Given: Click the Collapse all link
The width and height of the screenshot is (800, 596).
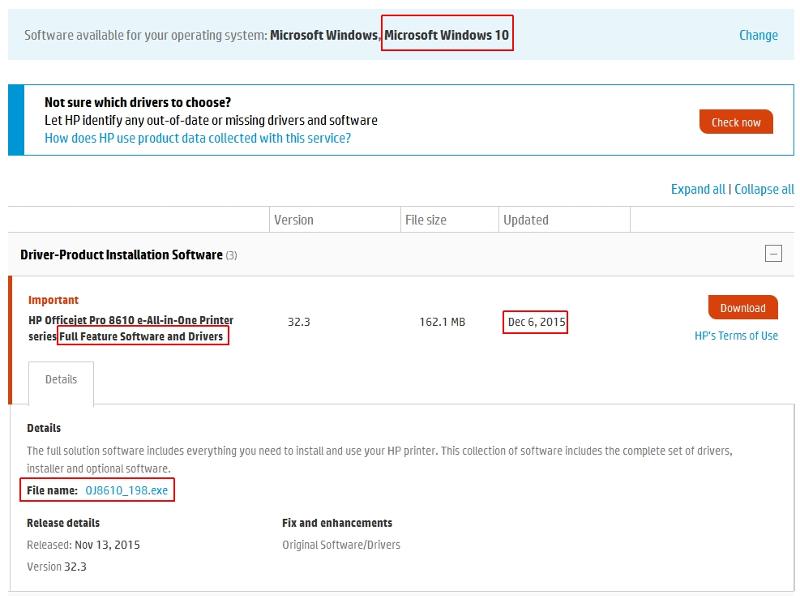Looking at the screenshot, I should [764, 189].
